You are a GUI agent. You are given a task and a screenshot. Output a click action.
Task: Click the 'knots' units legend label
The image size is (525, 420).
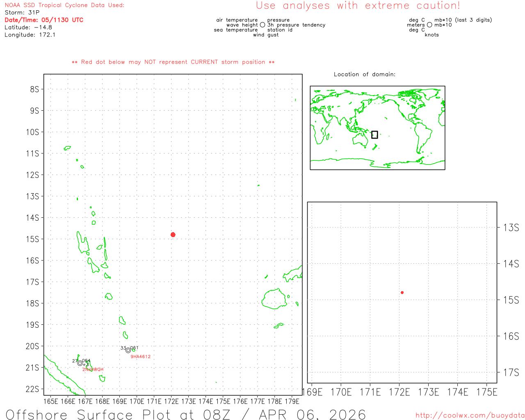(x=432, y=35)
